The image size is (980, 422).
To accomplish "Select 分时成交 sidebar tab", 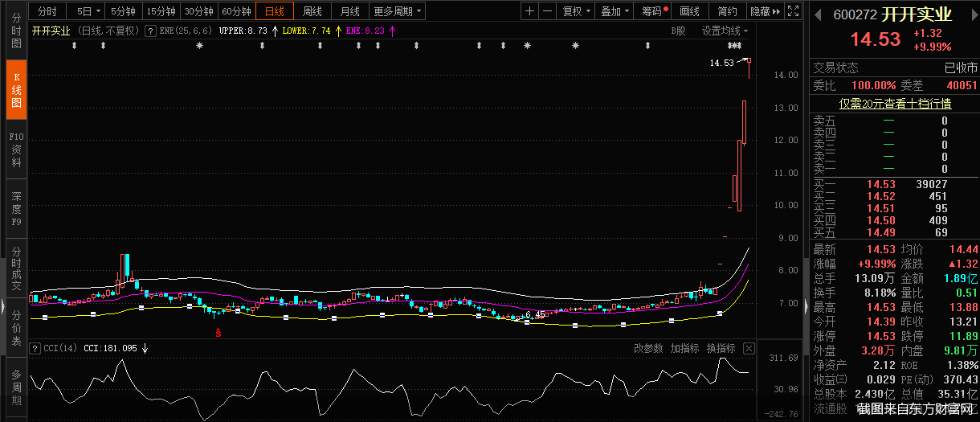I will (16, 268).
